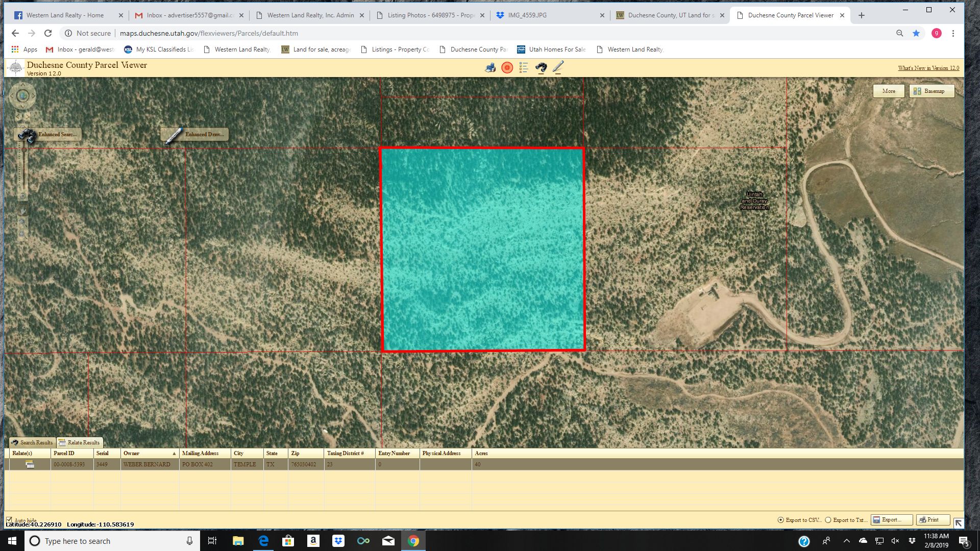Expand the More menu

[x=889, y=91]
